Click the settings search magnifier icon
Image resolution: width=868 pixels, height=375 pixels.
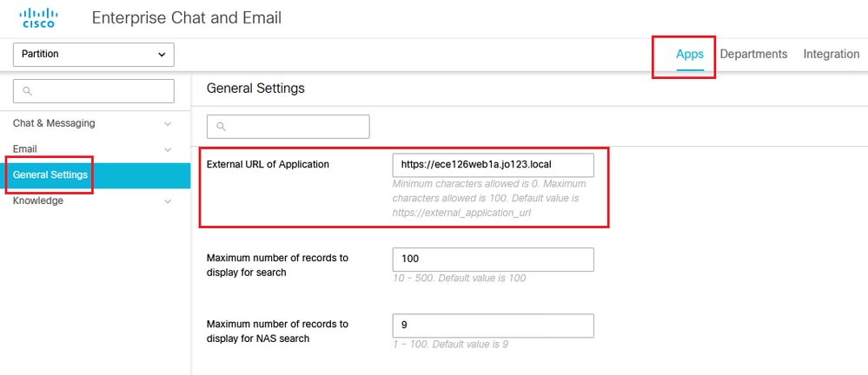tap(222, 127)
